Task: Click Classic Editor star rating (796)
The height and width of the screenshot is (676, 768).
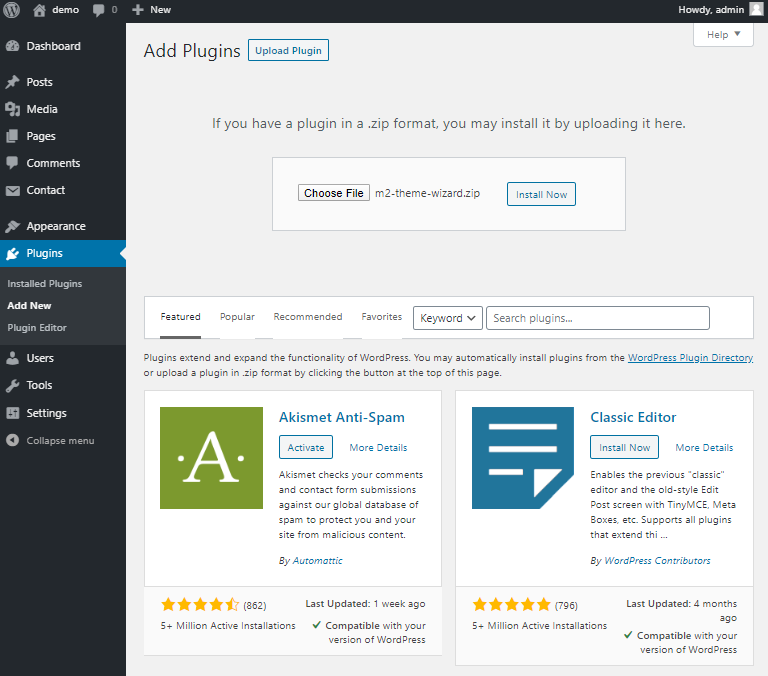Action: click(x=525, y=605)
